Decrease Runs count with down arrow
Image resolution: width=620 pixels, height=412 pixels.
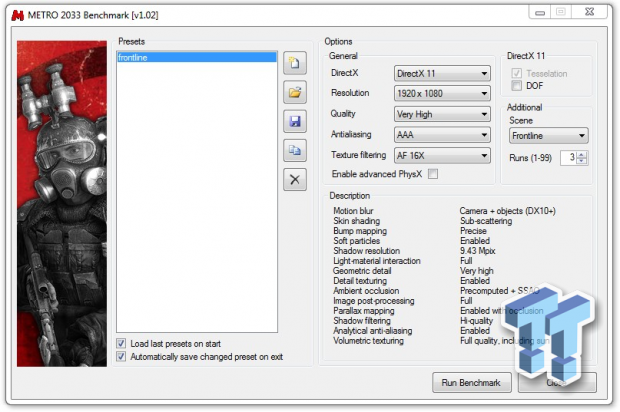point(581,161)
